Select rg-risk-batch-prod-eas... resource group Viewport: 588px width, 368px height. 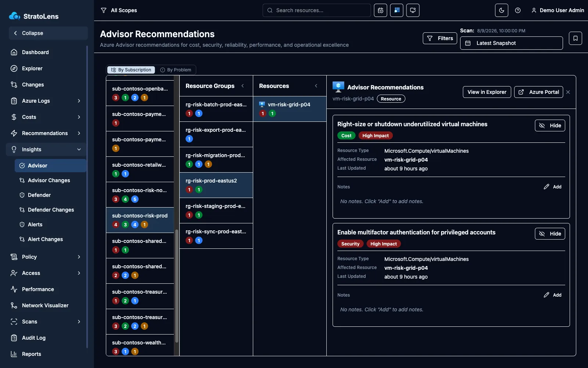[216, 109]
